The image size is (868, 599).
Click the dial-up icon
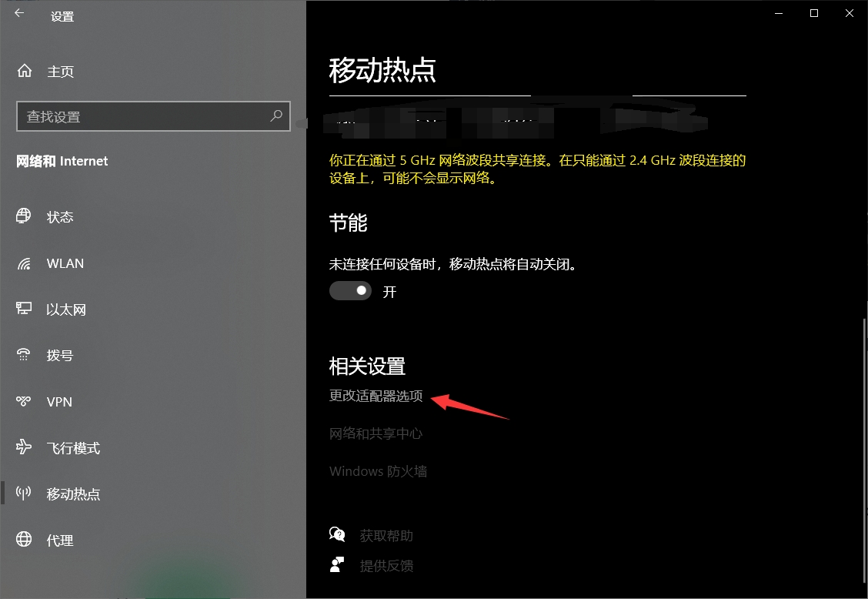coord(23,355)
